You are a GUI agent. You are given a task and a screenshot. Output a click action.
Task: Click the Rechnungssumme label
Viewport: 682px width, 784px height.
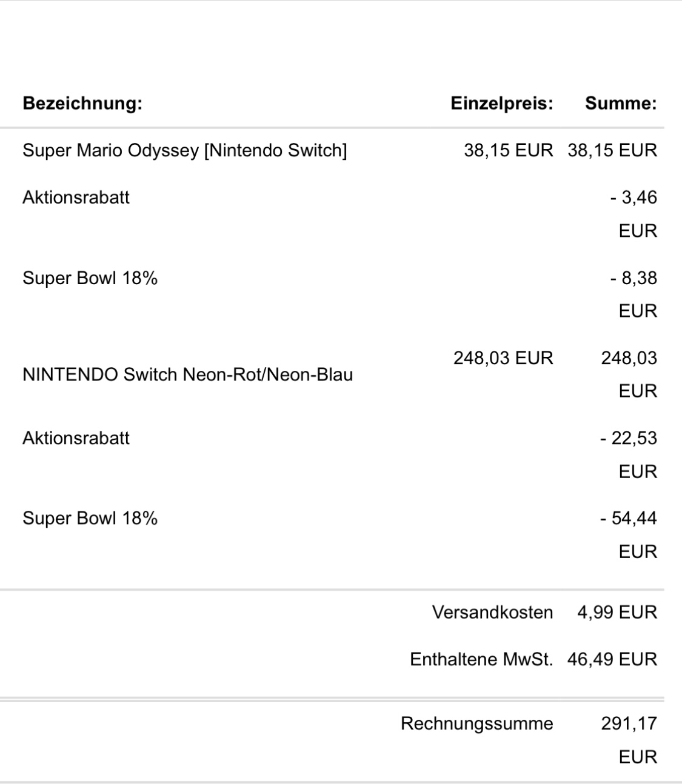477,723
